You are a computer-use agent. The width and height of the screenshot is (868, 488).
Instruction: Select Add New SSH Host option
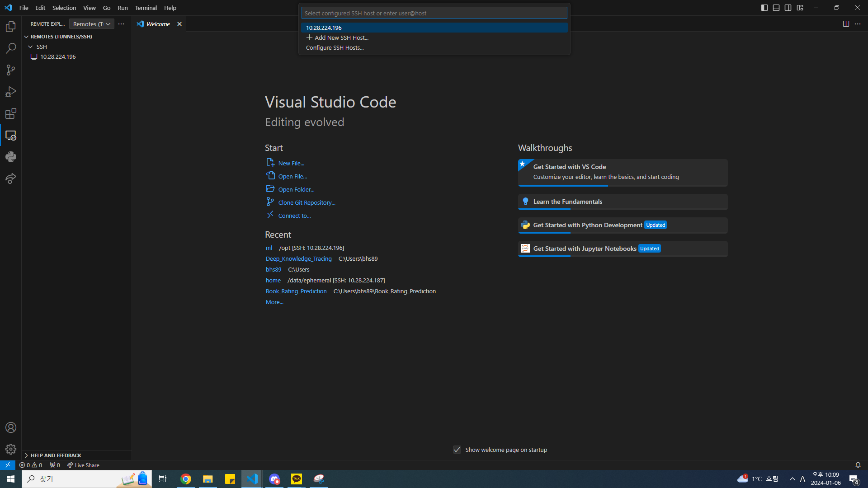tap(341, 38)
